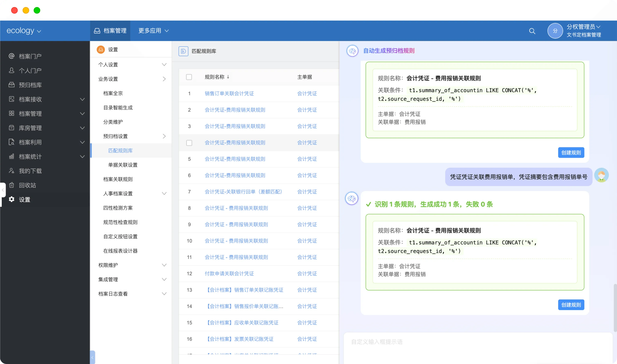Open the 分权管理员 account dropdown
The width and height of the screenshot is (617, 364).
[x=583, y=27]
